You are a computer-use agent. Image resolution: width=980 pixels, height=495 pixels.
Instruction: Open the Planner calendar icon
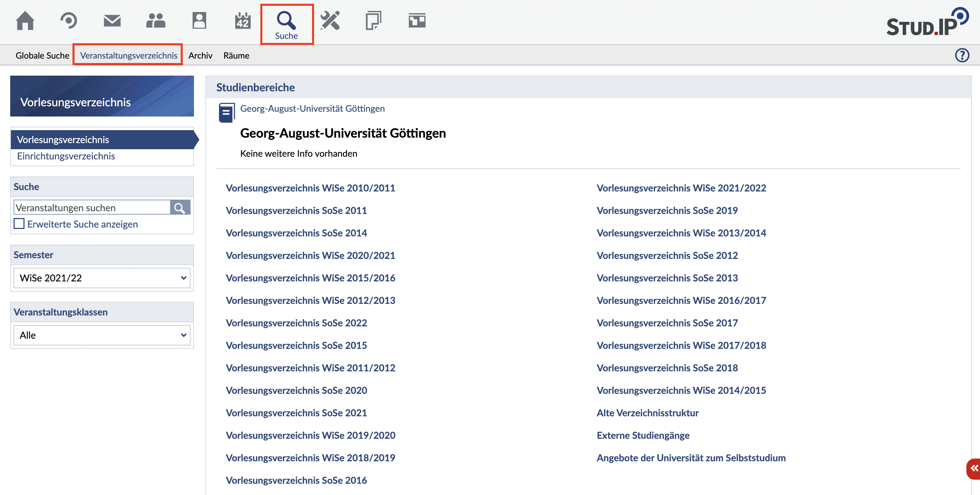click(x=243, y=20)
